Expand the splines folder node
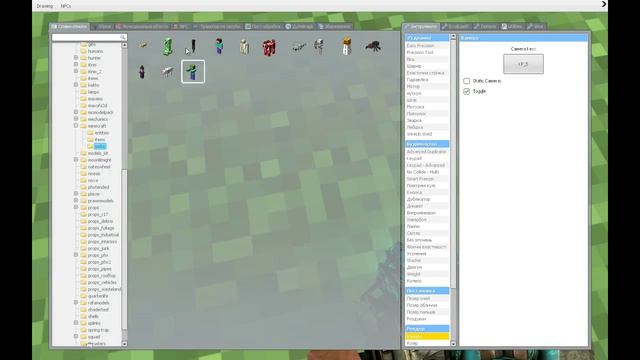The width and height of the screenshot is (640, 360). 76,323
